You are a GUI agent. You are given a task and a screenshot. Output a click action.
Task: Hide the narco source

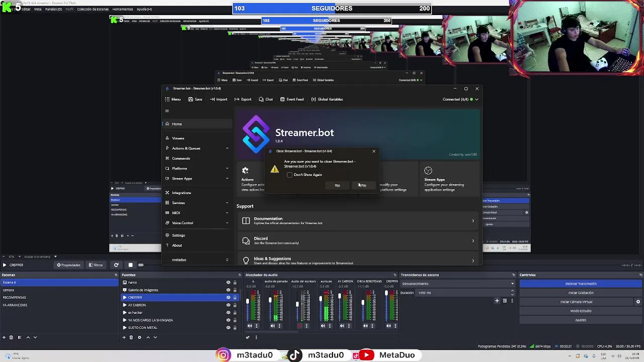click(228, 283)
